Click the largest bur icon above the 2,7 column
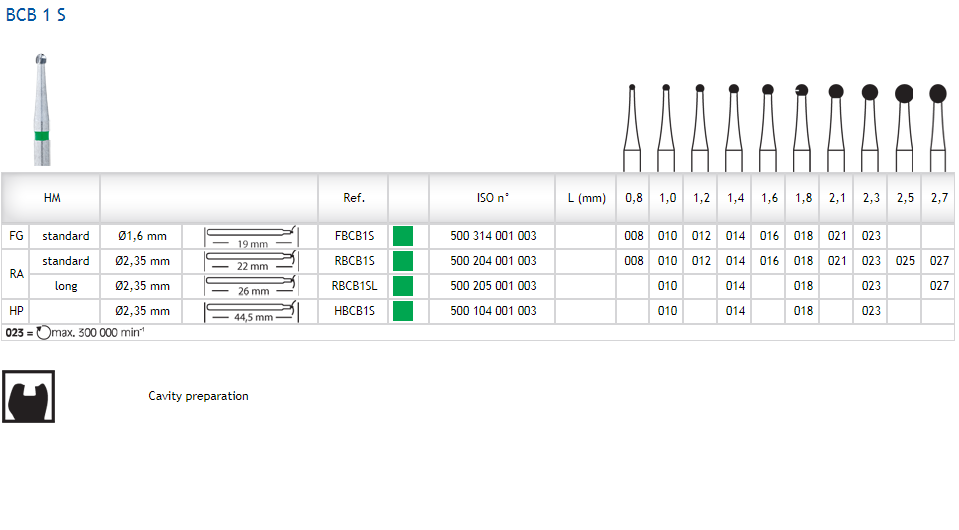This screenshot has width=959, height=530. tap(938, 129)
